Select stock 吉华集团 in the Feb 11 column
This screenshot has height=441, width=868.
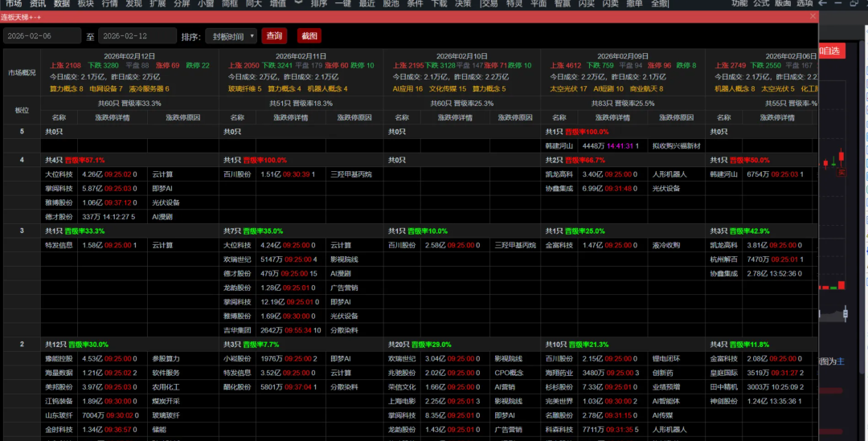tap(237, 330)
